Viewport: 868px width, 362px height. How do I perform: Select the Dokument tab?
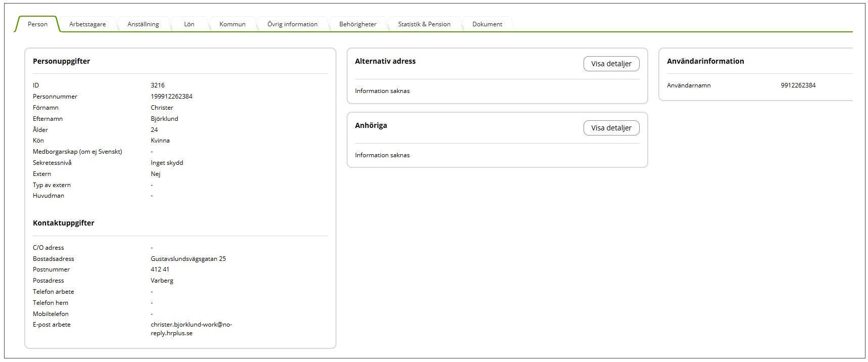coord(487,24)
